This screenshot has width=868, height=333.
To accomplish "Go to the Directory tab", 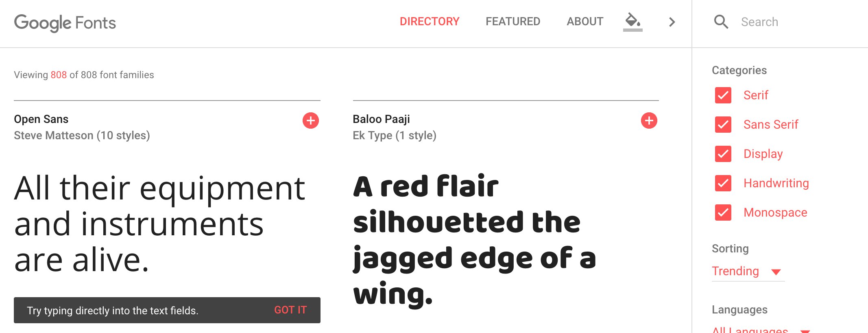I will point(430,22).
